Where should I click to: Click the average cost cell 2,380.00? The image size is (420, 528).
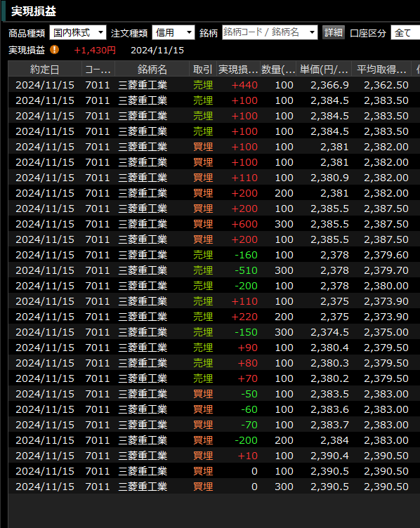[x=386, y=286]
